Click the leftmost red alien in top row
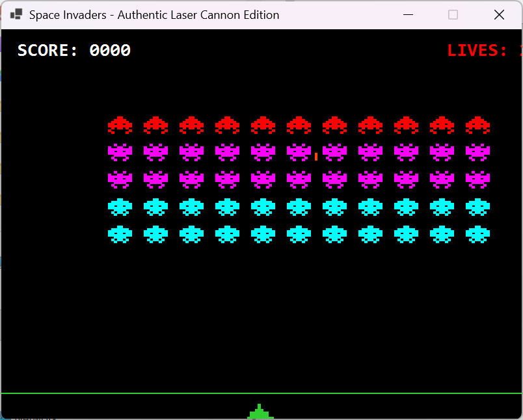 (120, 125)
